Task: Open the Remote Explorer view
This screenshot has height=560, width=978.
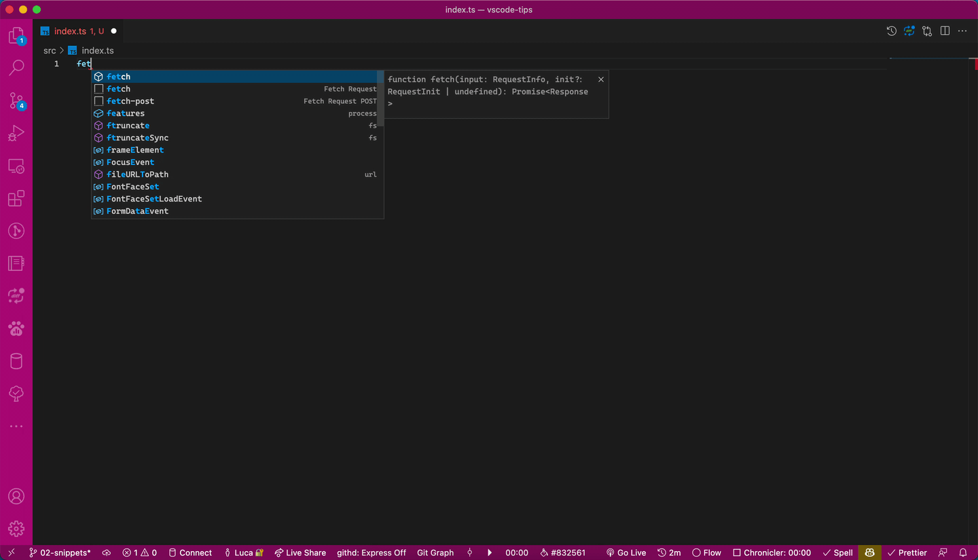Action: 16,166
